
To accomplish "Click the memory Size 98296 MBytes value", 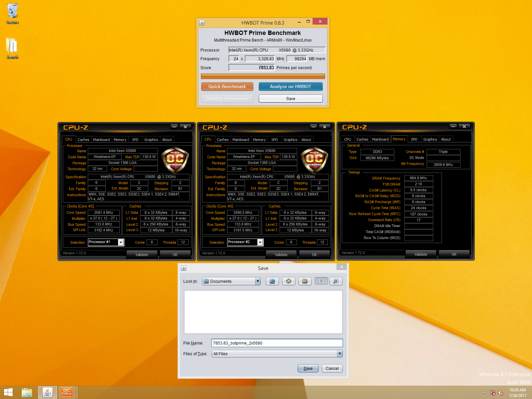I will click(x=377, y=158).
